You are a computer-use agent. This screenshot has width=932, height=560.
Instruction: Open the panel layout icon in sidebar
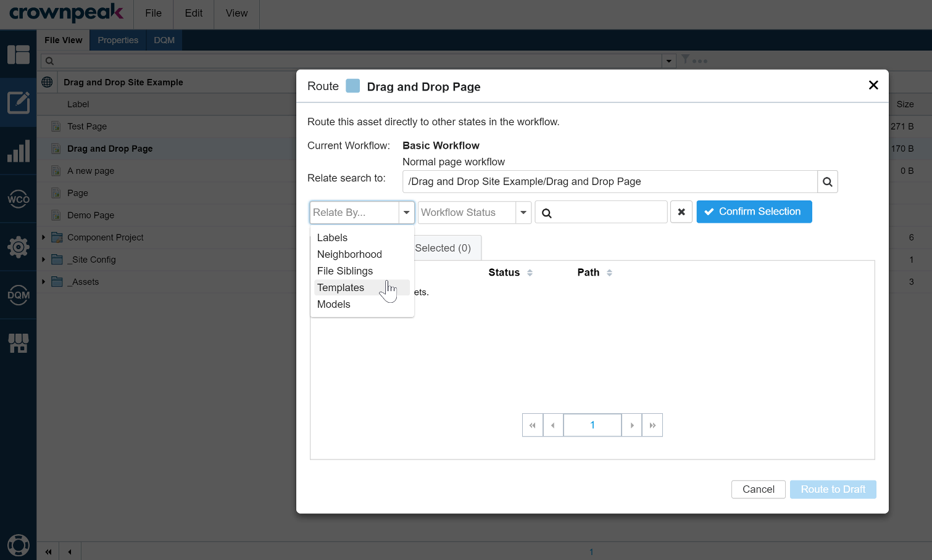click(19, 54)
